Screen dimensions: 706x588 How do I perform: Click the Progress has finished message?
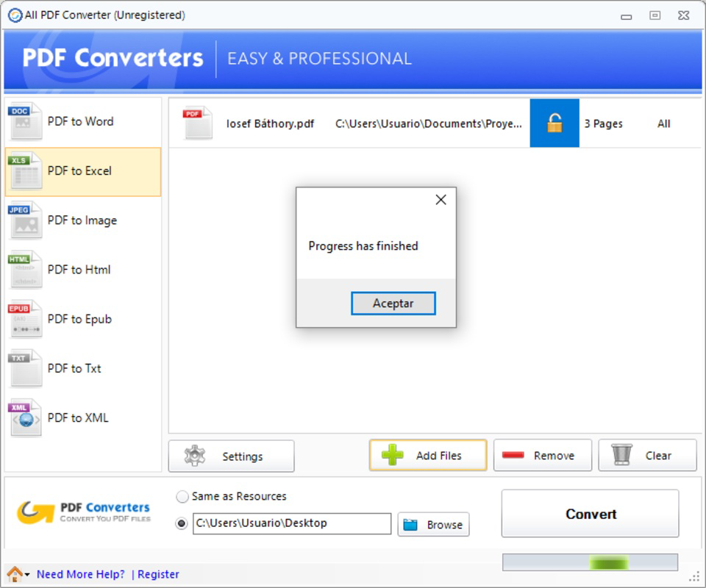(x=363, y=246)
